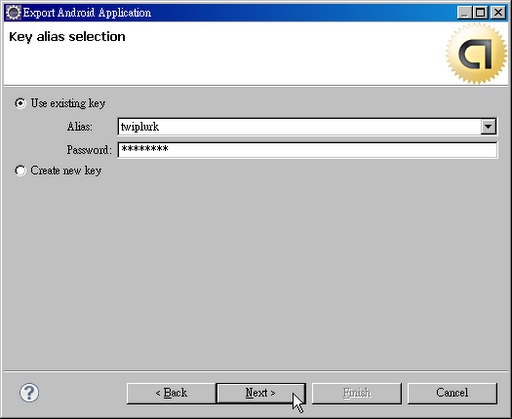
Task: Maximize the Export Android Application dialog
Action: (x=480, y=13)
